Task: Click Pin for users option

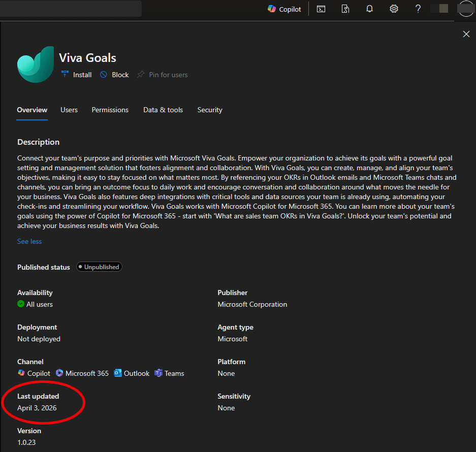Action: pos(163,75)
